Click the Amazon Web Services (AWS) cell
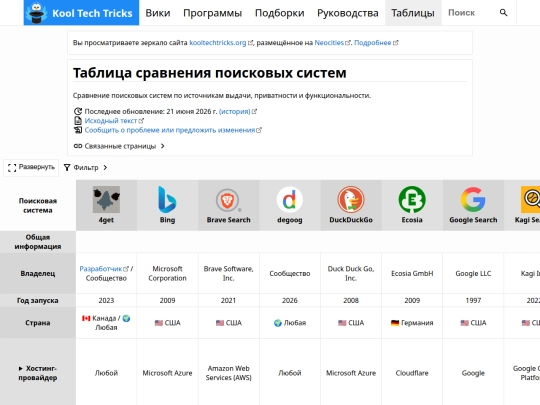 tap(228, 373)
